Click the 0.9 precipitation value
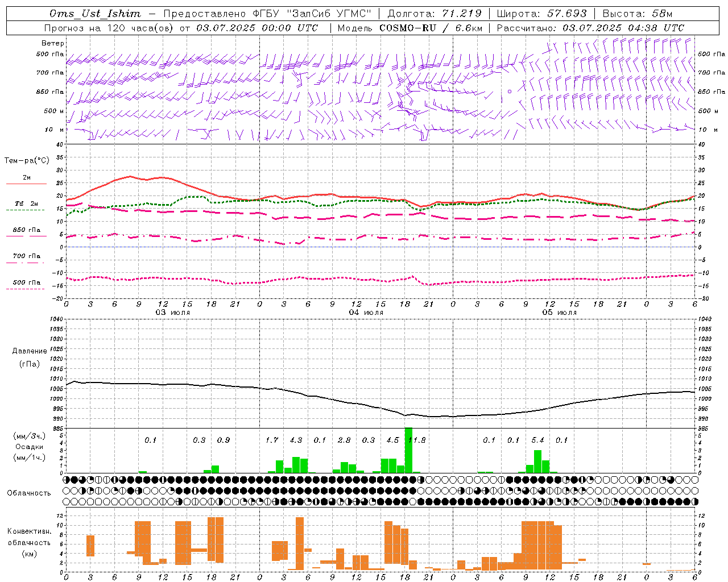 pyautogui.click(x=224, y=440)
